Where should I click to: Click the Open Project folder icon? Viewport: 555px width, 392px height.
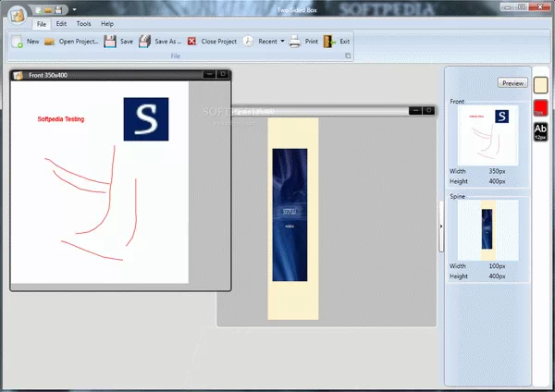[x=50, y=42]
